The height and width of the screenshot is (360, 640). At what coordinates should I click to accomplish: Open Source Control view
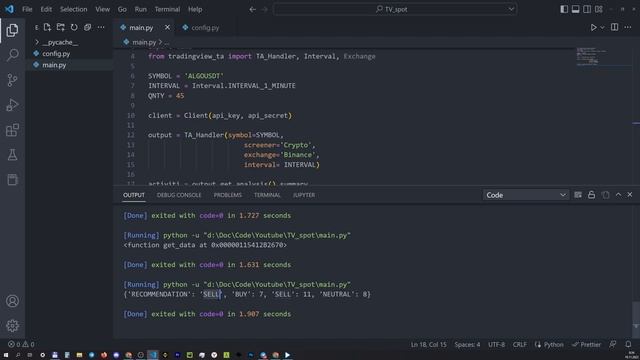coord(12,80)
